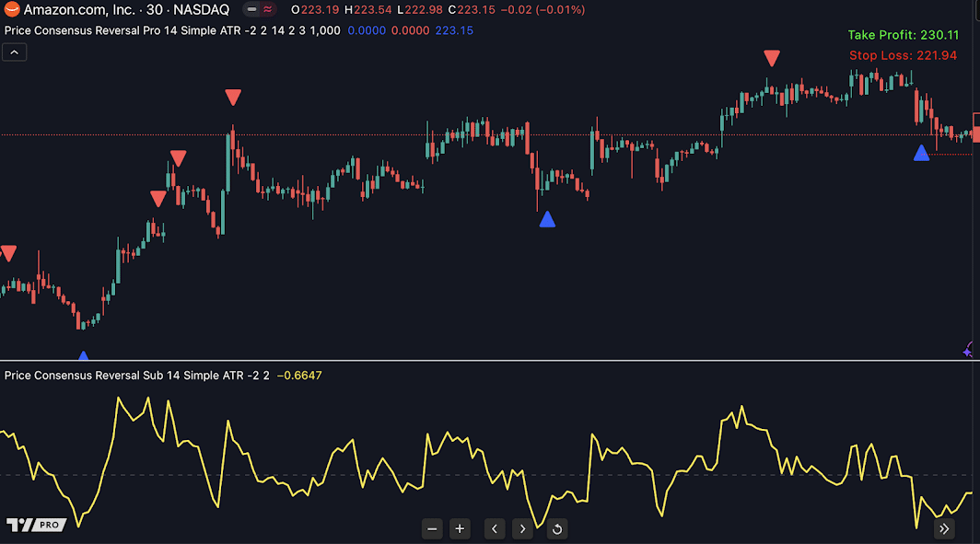The height and width of the screenshot is (544, 980).
Task: Click the Take Profit 230.11 label
Action: click(903, 35)
